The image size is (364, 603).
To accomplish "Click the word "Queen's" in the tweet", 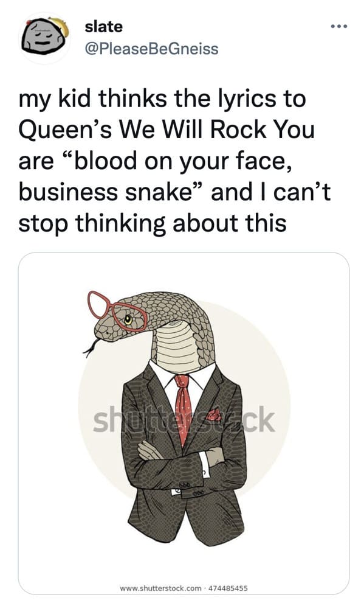I will (x=65, y=130).
